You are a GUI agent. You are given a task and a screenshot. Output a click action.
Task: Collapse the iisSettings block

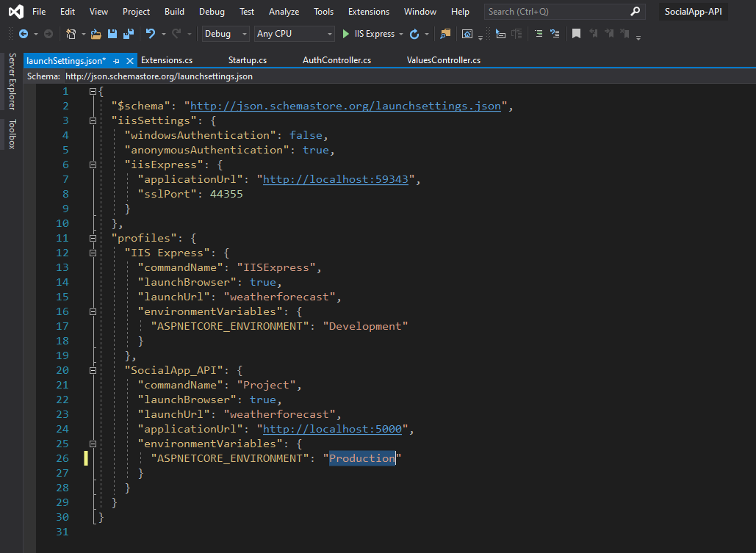[x=93, y=120]
